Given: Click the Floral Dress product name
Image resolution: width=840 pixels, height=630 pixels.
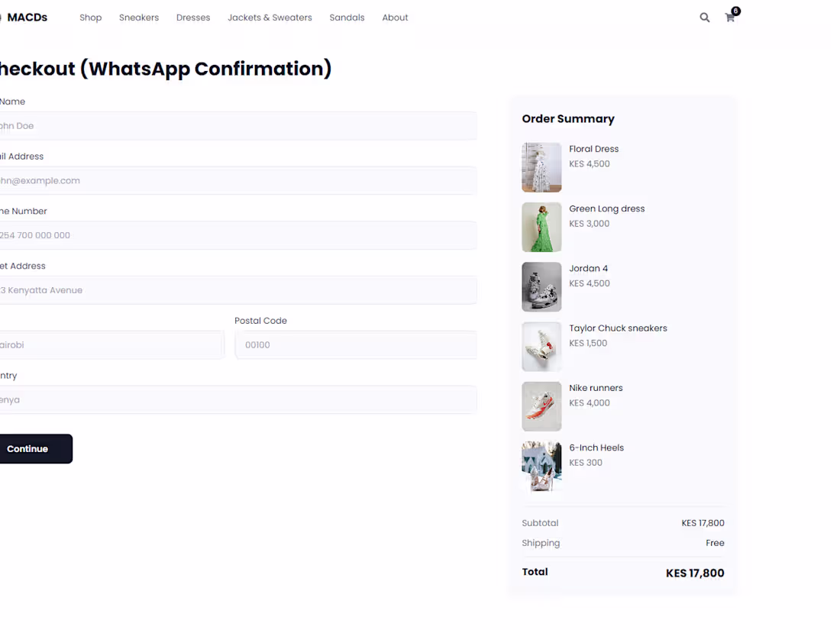Looking at the screenshot, I should (594, 148).
